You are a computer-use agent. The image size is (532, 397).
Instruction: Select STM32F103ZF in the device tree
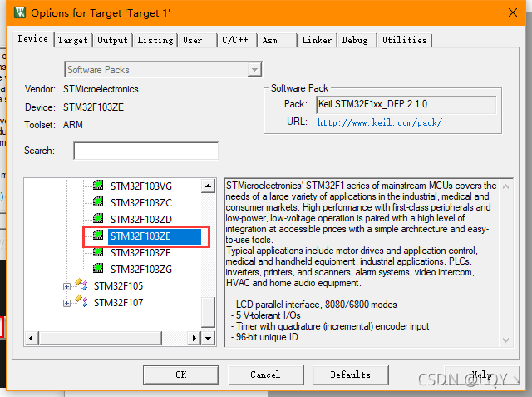click(x=140, y=253)
